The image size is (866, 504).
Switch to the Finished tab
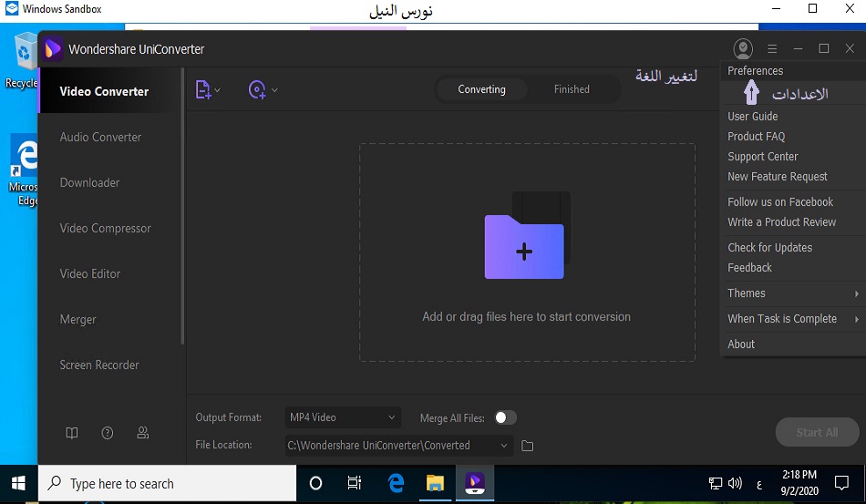tap(572, 89)
